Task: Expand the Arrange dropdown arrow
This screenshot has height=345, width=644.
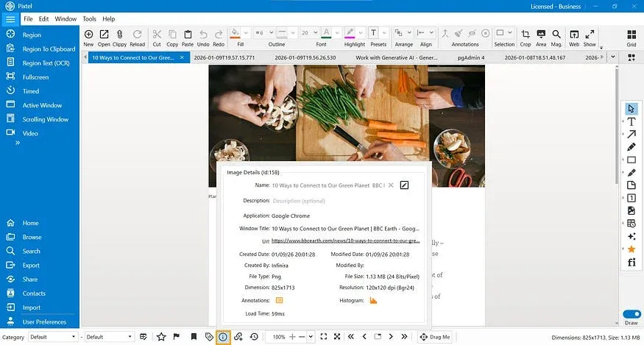Action: [x=409, y=33]
